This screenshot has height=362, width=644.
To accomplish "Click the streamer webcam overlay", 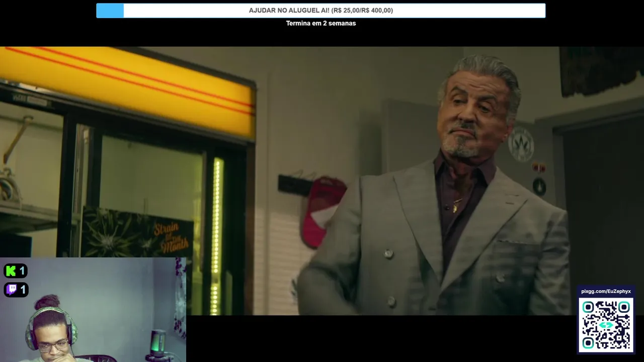I will click(x=93, y=310).
